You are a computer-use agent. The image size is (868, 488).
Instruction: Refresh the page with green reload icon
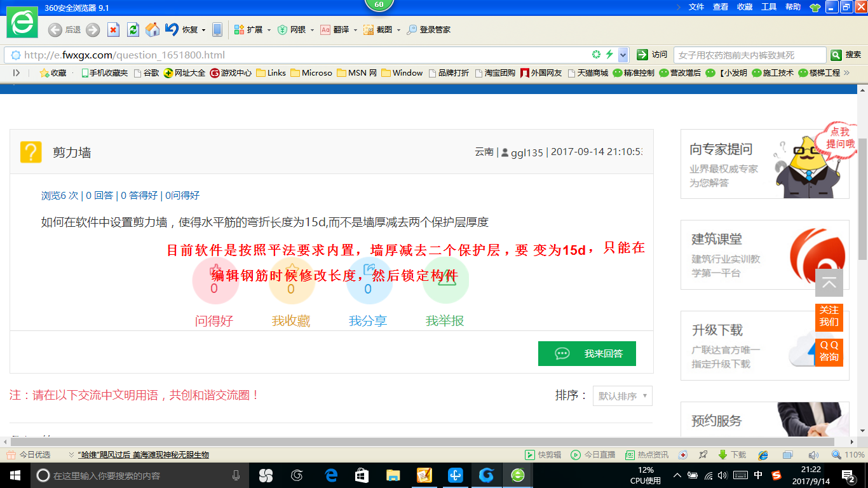pos(133,29)
